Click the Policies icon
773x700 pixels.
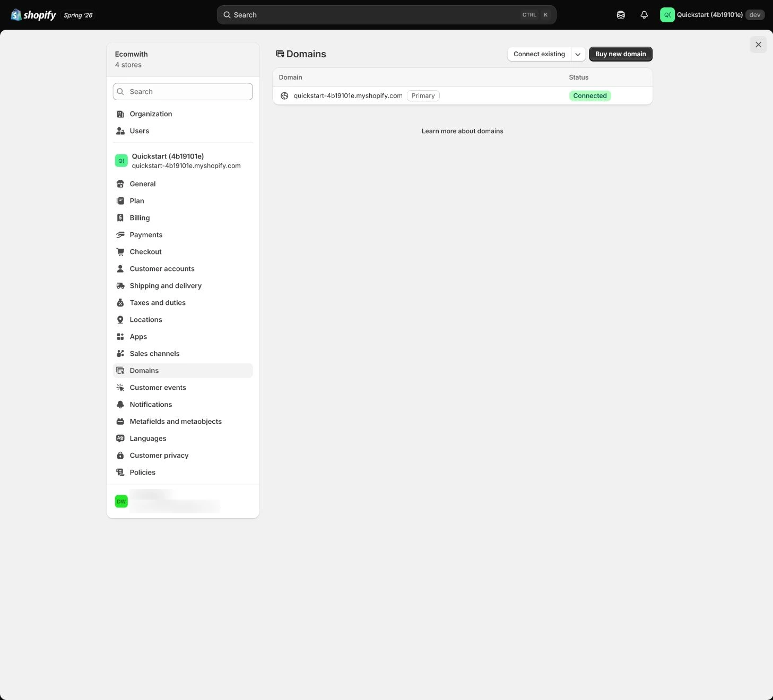tap(120, 472)
